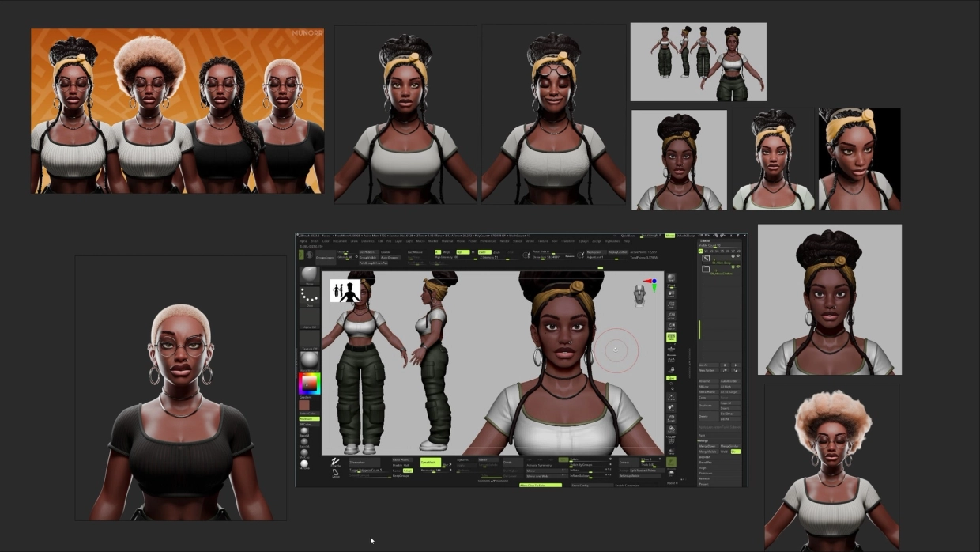Viewport: 980px width, 552px height.
Task: Click the Frame mesh icon
Action: (x=671, y=397)
